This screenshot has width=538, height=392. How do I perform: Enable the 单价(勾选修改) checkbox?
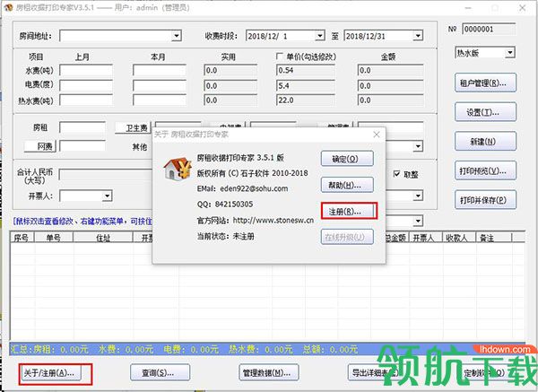(x=279, y=56)
